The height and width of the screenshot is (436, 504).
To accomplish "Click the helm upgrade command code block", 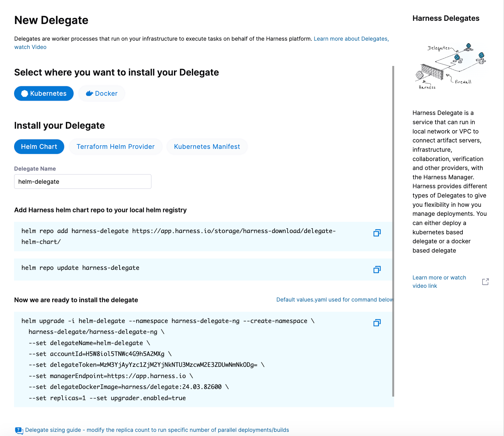I will pos(192,359).
